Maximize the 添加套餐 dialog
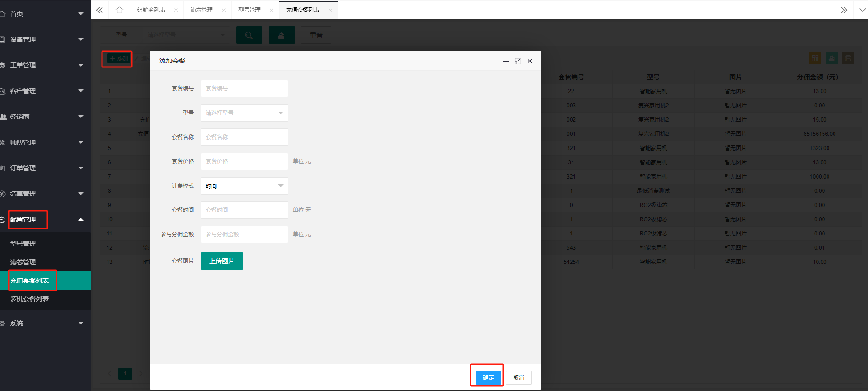The image size is (868, 391). click(x=518, y=61)
